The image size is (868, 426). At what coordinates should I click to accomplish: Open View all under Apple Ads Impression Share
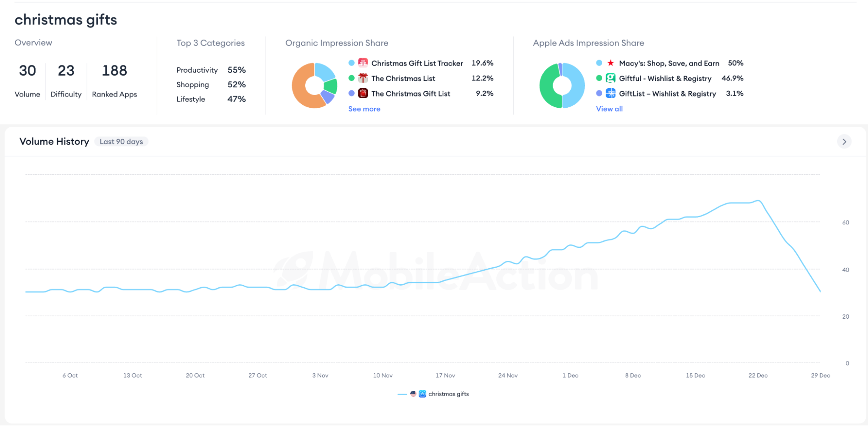609,109
